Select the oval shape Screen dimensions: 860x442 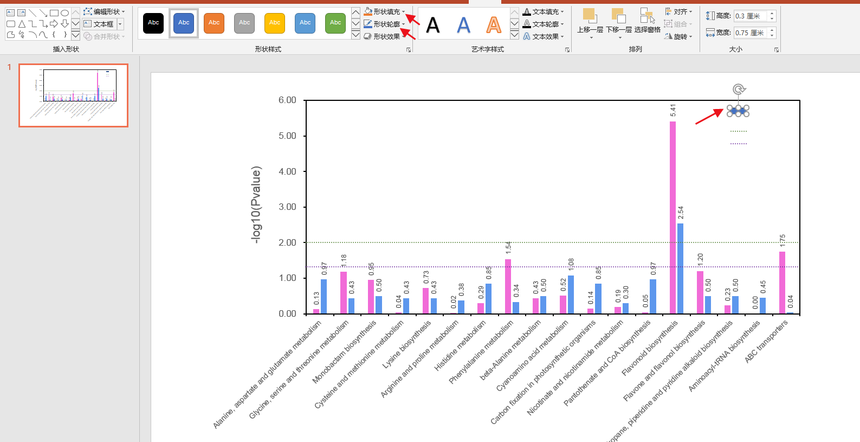pos(65,13)
